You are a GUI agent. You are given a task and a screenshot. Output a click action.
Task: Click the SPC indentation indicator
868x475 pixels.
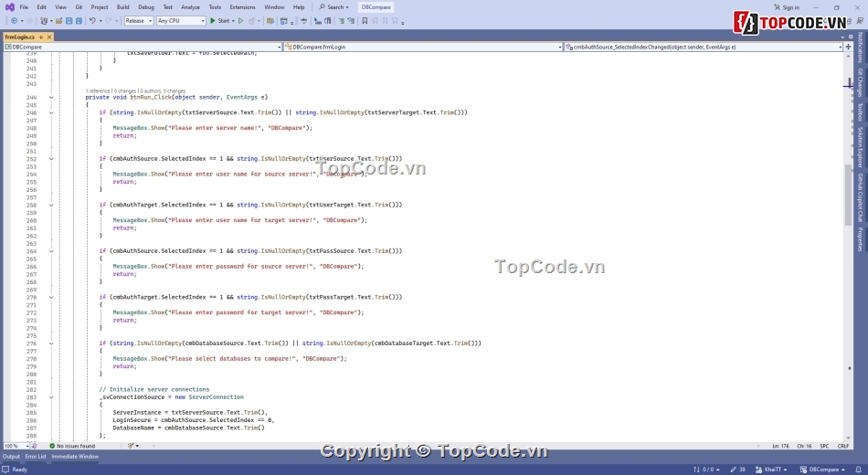(824, 446)
